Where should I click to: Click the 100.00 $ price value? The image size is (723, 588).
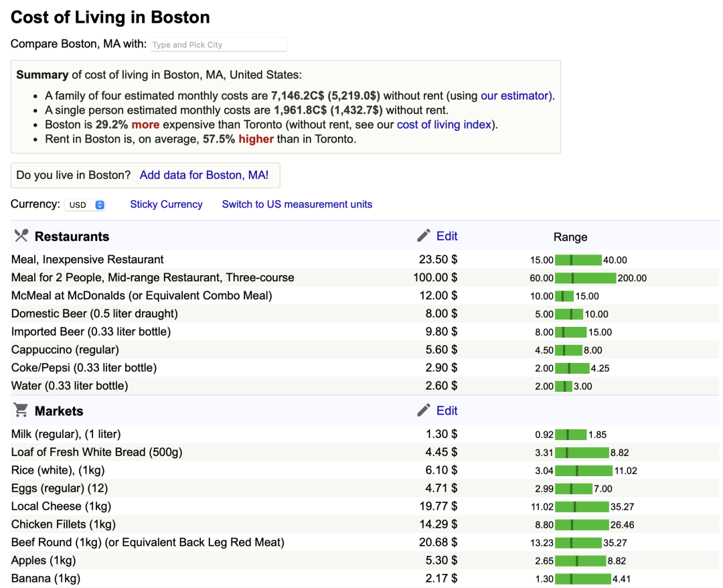435,278
